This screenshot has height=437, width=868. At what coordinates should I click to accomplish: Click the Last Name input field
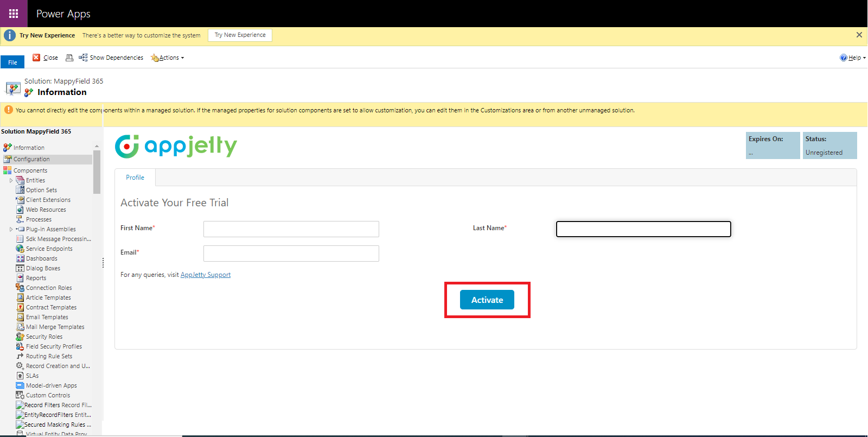(643, 229)
